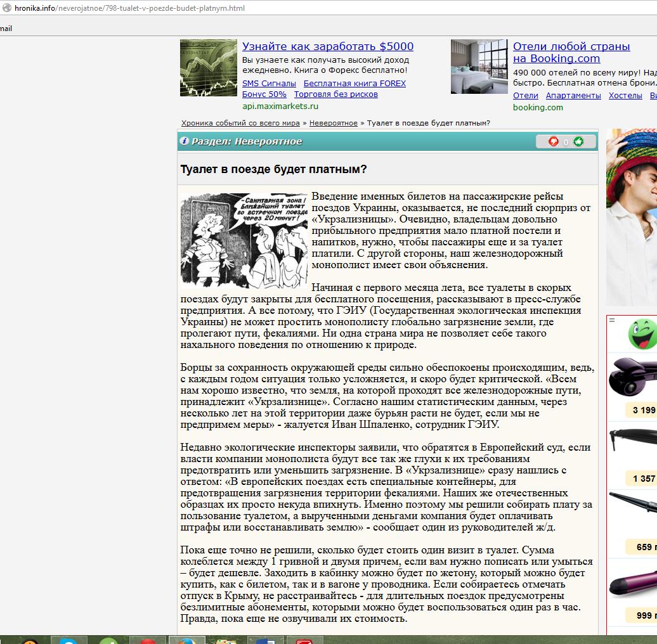Click the green winking smiley logo
Viewport: 657px width, 644px height.
click(642, 335)
